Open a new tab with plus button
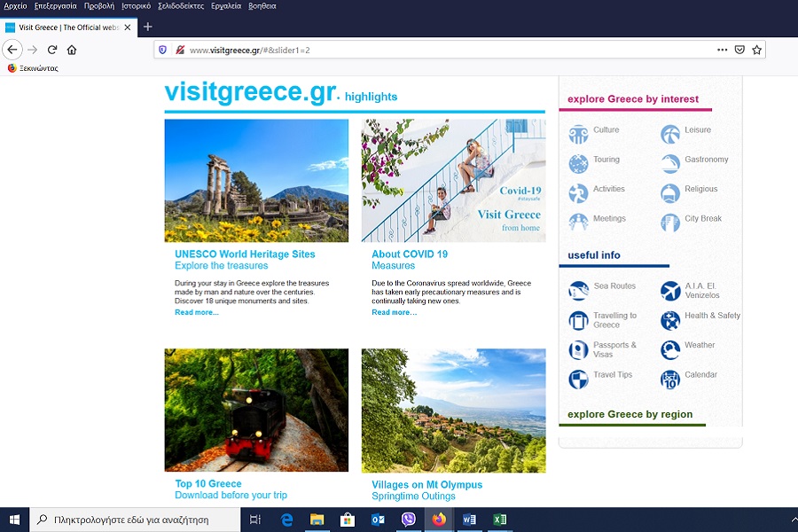Viewport: 798px width, 532px height. tap(147, 27)
